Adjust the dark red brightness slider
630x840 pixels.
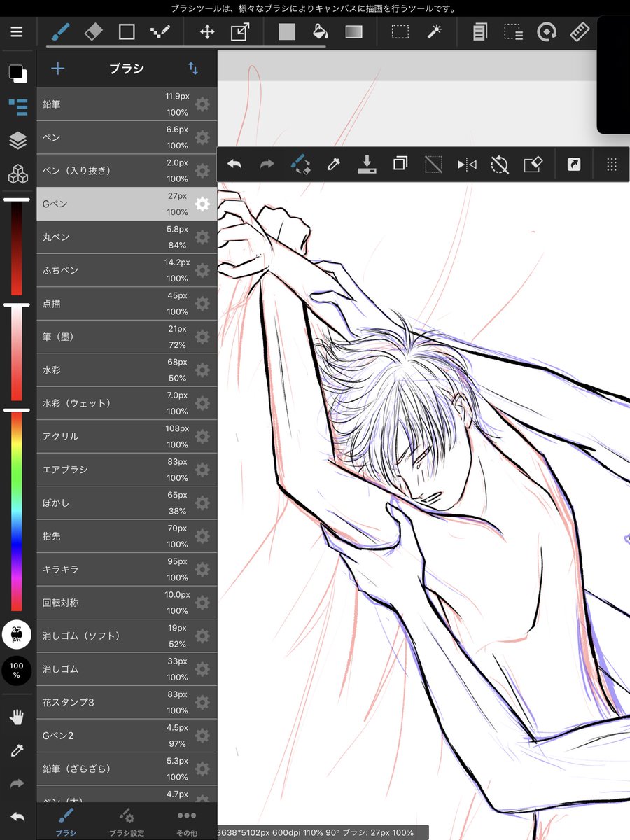click(x=17, y=248)
